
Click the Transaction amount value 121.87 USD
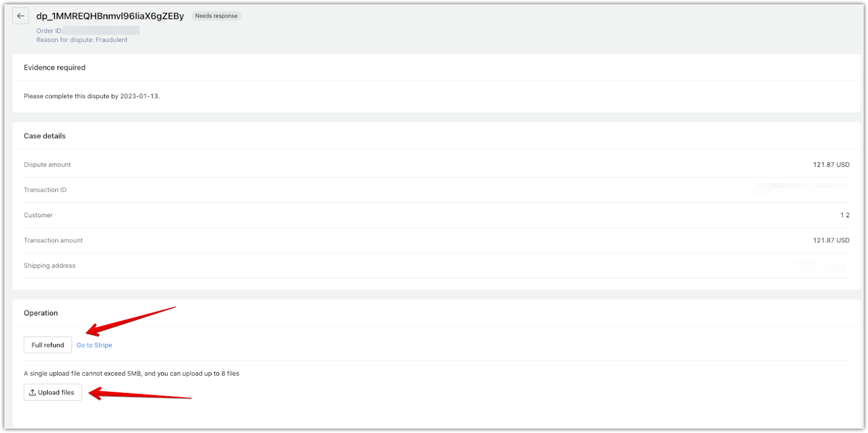(831, 240)
